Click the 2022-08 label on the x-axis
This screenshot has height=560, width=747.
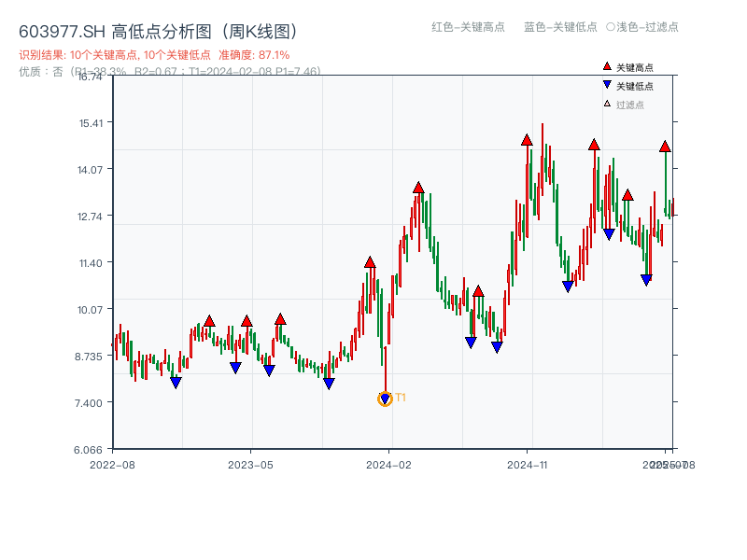click(113, 463)
